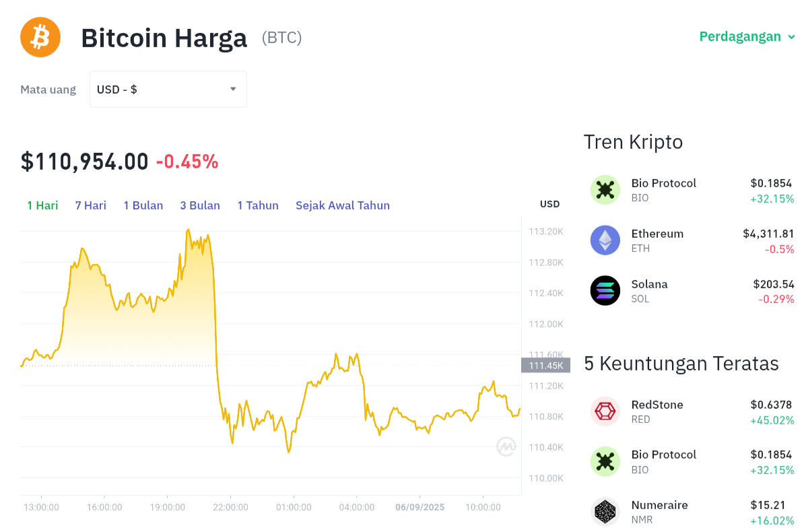The image size is (804, 532).
Task: Open the Mata uang currency dropdown
Action: click(168, 89)
